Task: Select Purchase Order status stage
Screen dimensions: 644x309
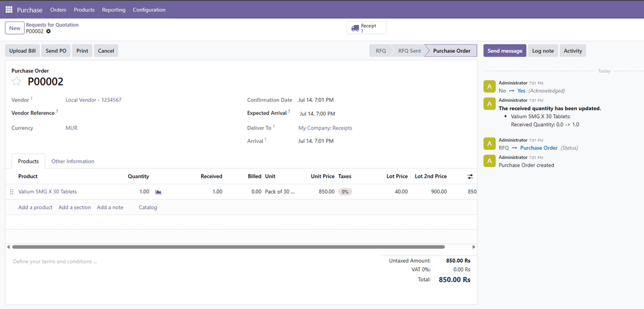Action: click(451, 51)
